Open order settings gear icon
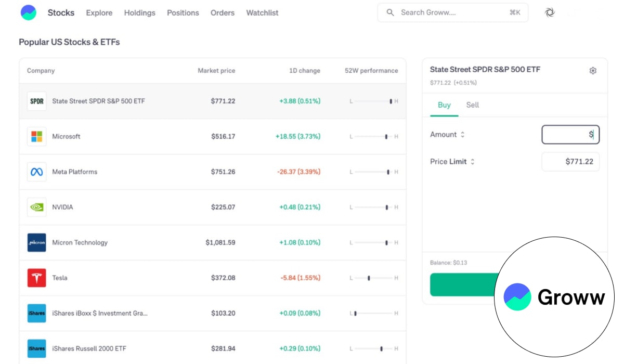 (593, 71)
